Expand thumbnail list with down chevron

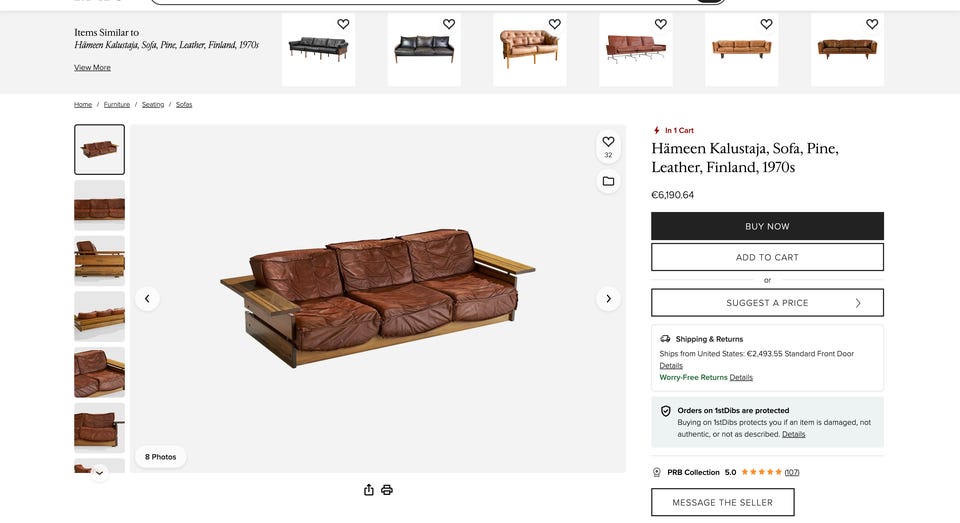coord(99,473)
